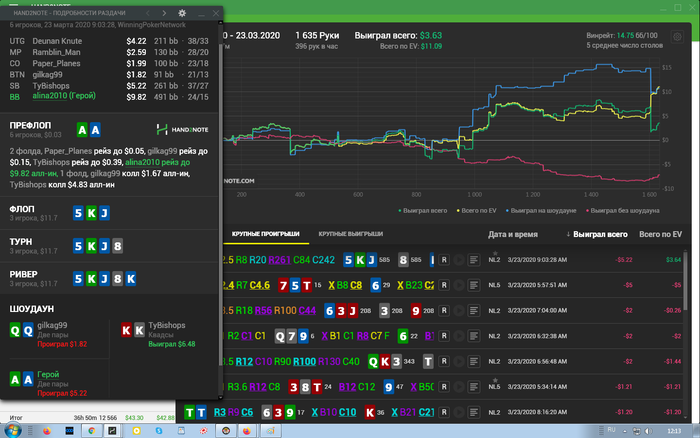Click Герой link in showdown section
The height and width of the screenshot is (438, 700).
[48, 374]
